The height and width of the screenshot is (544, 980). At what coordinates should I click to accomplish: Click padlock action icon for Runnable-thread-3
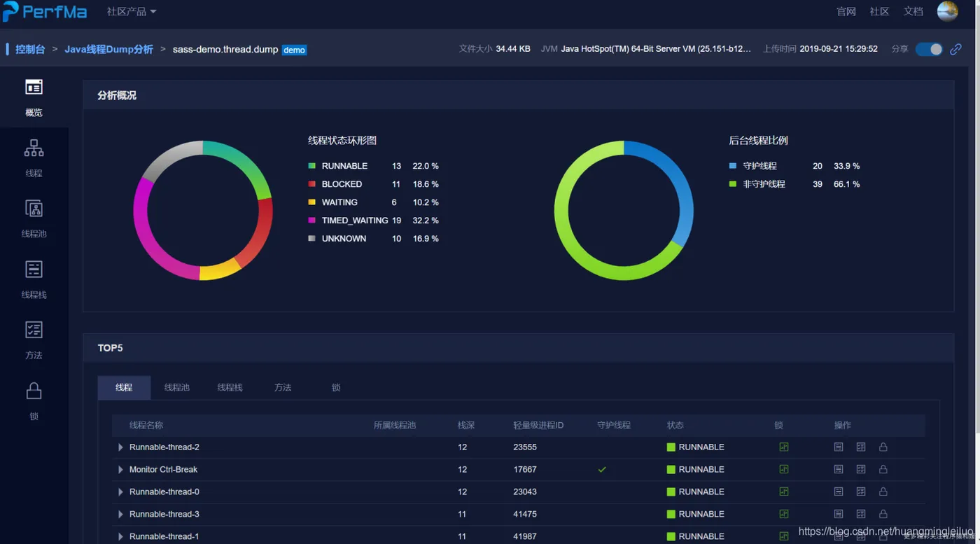point(883,514)
